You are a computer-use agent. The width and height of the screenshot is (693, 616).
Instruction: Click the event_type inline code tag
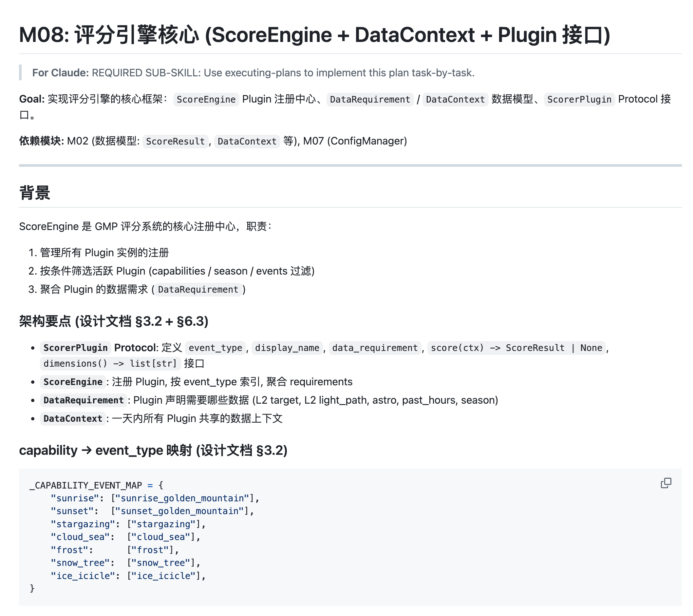(x=215, y=348)
